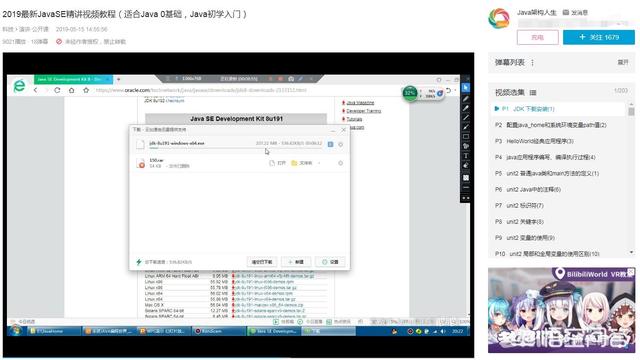Click the Windows Start orb in the video
640x360 pixels.
pyautogui.click(x=16, y=331)
